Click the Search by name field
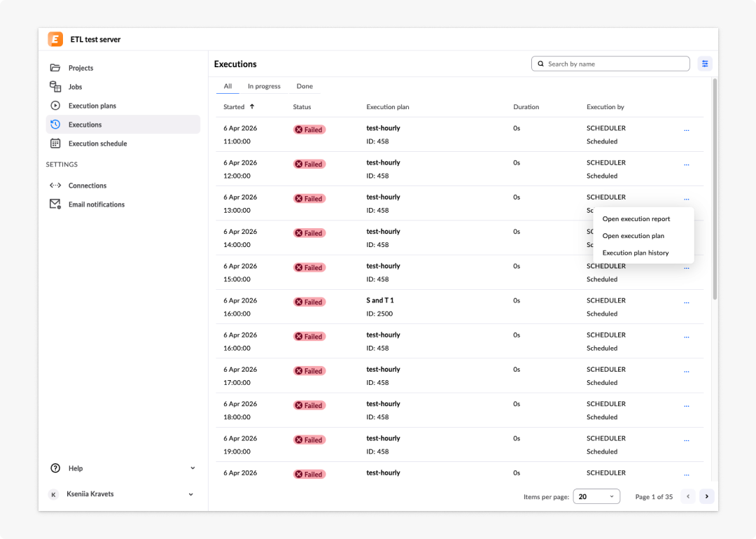This screenshot has height=539, width=756. 610,64
